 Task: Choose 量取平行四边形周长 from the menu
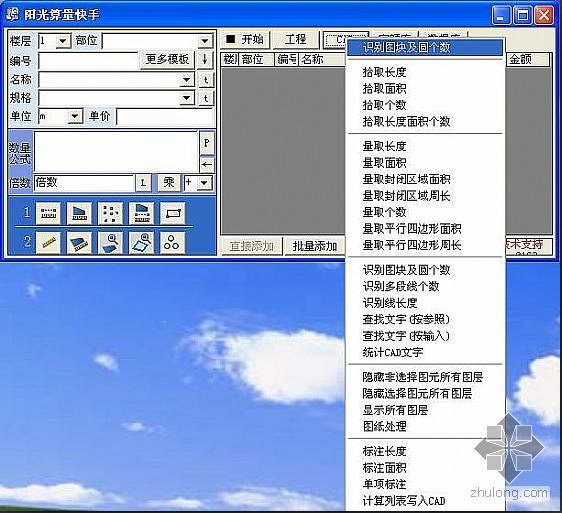point(425,245)
